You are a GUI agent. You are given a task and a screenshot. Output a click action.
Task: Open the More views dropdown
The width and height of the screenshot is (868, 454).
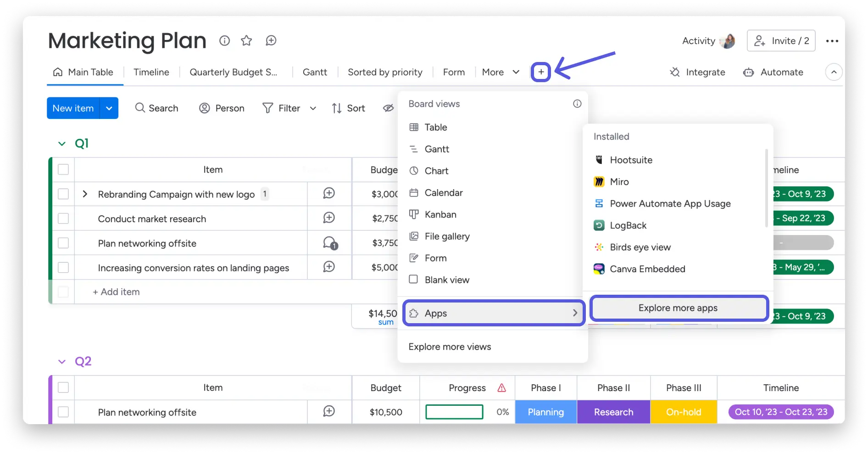click(x=501, y=72)
